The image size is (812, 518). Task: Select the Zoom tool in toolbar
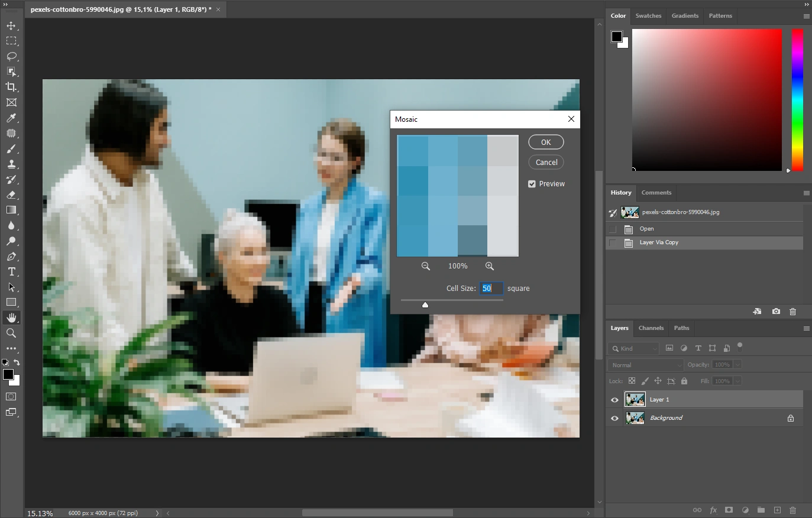pyautogui.click(x=11, y=333)
